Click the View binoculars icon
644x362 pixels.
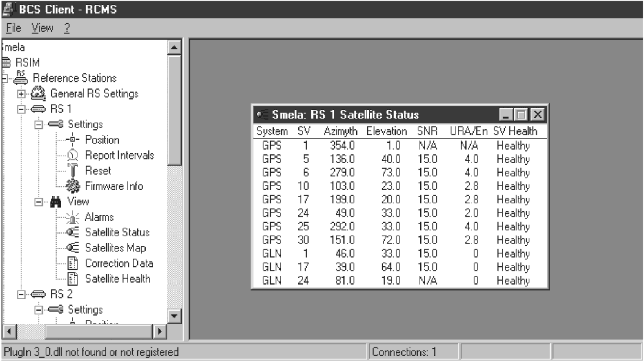pos(55,201)
